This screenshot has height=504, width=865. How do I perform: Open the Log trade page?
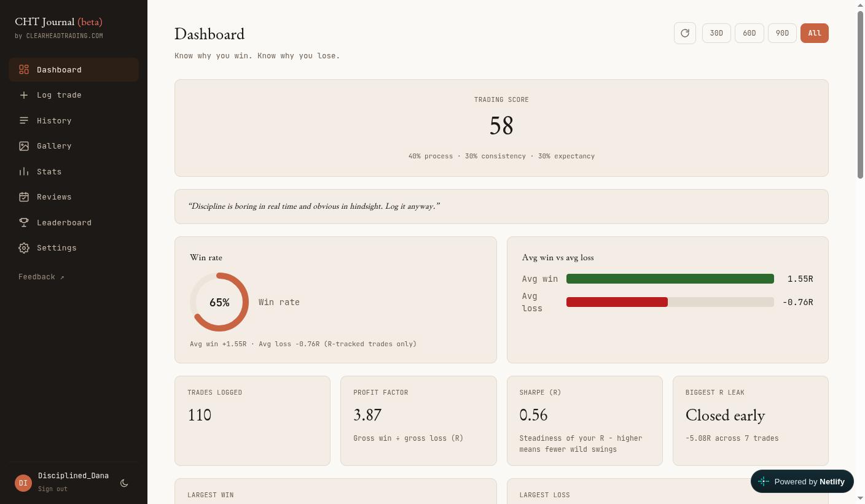click(74, 95)
